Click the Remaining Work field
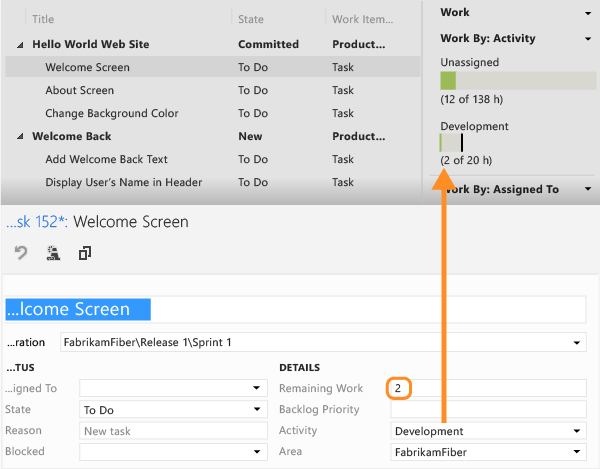This screenshot has height=469, width=600. click(487, 388)
